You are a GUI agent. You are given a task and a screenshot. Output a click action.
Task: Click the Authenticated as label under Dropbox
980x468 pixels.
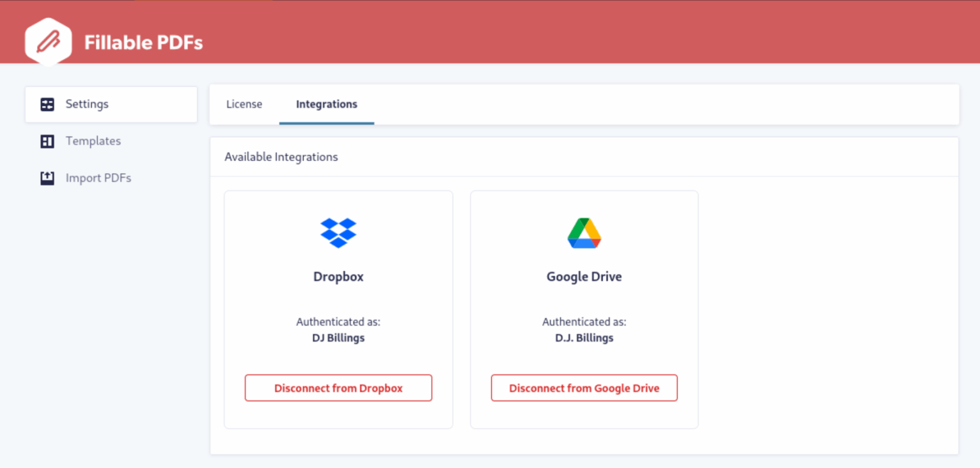(338, 322)
